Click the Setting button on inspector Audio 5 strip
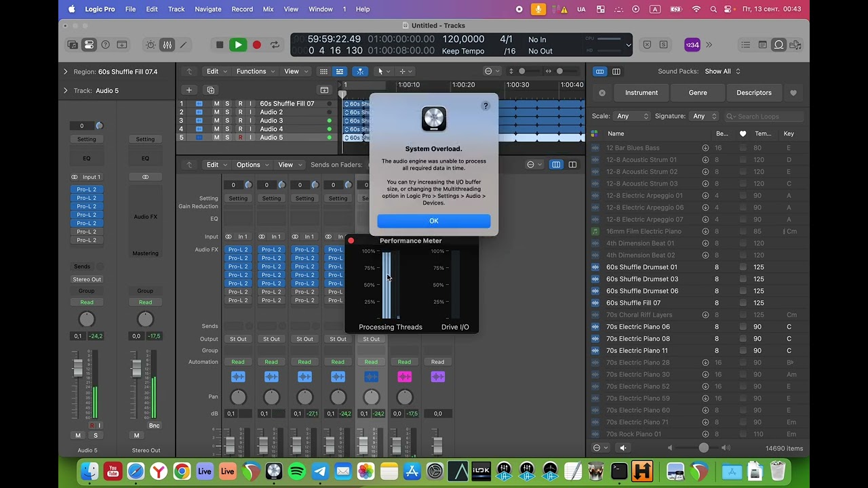The image size is (868, 488). 87,139
